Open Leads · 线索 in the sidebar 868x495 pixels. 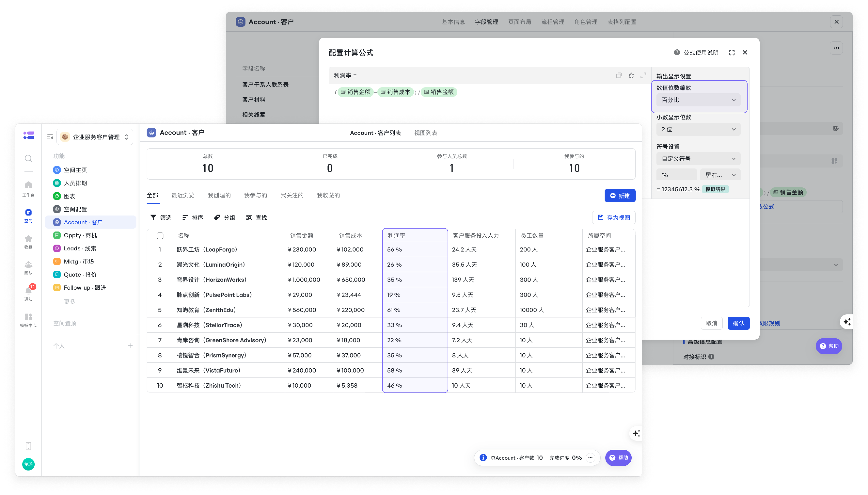pos(91,248)
